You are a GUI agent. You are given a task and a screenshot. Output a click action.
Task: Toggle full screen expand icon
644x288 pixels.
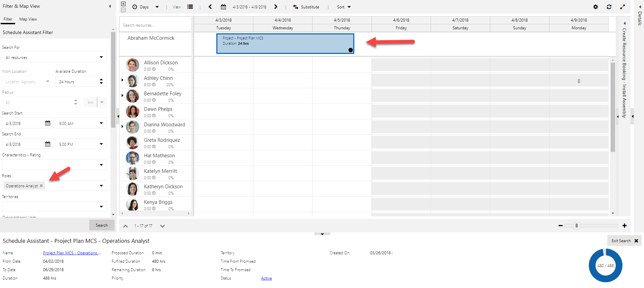[623, 7]
